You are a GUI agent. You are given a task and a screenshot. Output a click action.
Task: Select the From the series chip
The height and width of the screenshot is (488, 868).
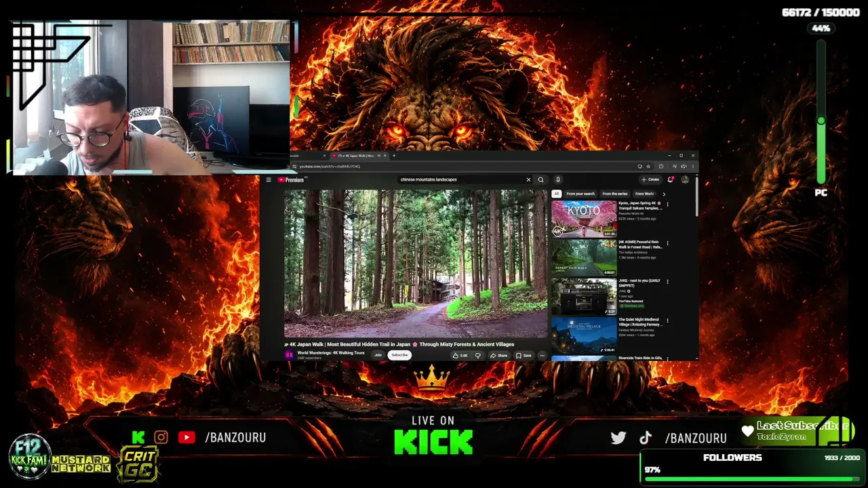click(x=615, y=194)
